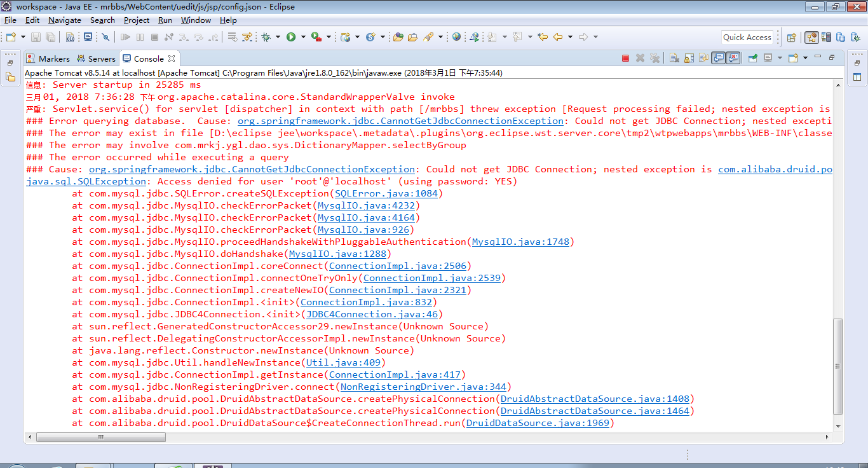Image resolution: width=868 pixels, height=468 pixels.
Task: Open the Edit menu
Action: (x=32, y=20)
